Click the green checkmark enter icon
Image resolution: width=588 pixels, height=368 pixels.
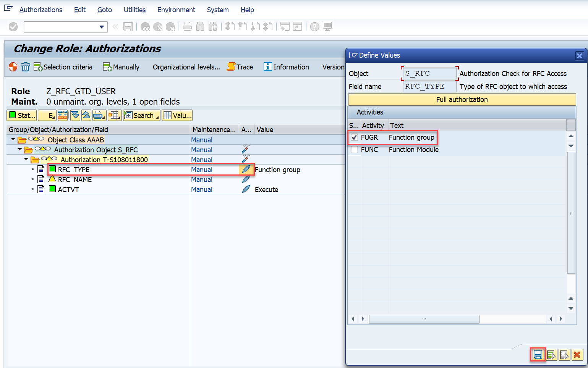pos(13,27)
